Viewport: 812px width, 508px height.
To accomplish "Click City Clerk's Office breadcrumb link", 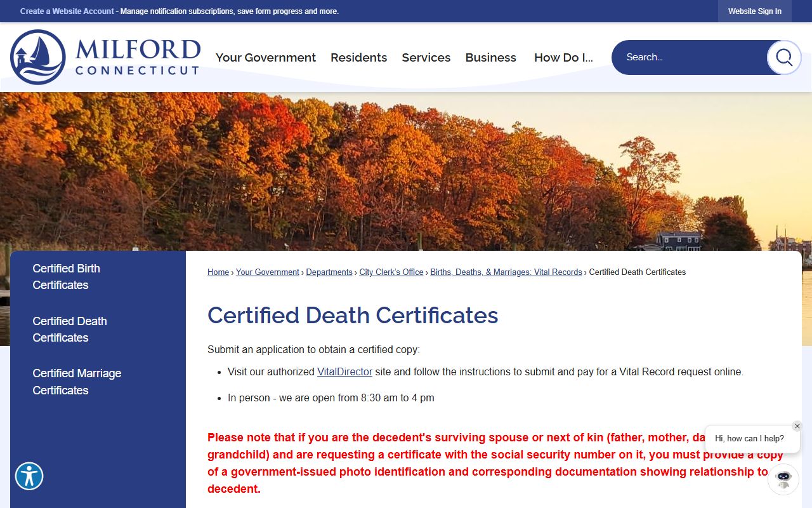I will (x=391, y=272).
